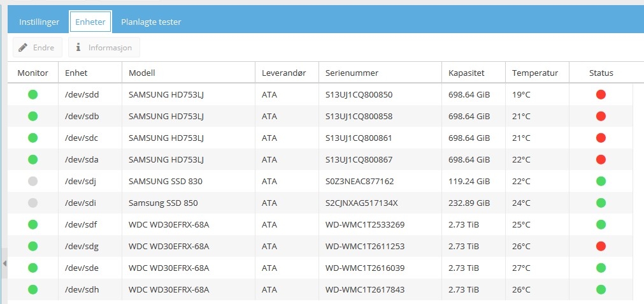Select the /dev/sdf WDC WD30EFRX row
Screen dimensions: 644x304
click(320, 224)
